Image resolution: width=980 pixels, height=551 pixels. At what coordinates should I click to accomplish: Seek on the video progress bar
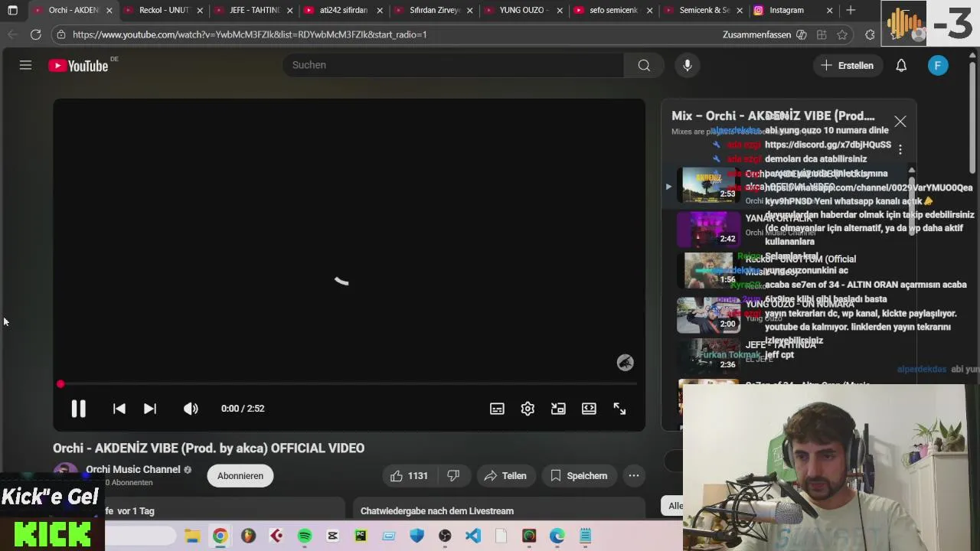(348, 384)
